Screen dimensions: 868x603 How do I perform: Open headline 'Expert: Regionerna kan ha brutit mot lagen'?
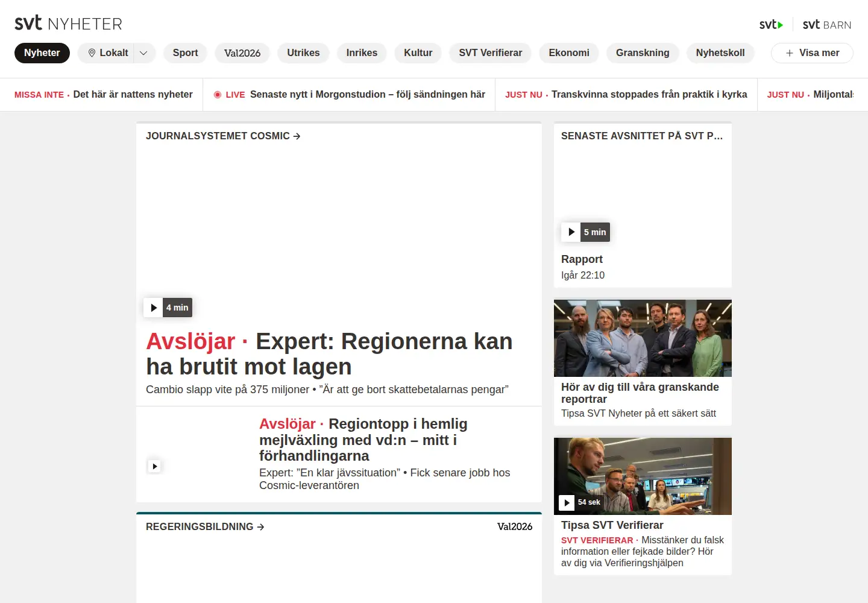[329, 354]
